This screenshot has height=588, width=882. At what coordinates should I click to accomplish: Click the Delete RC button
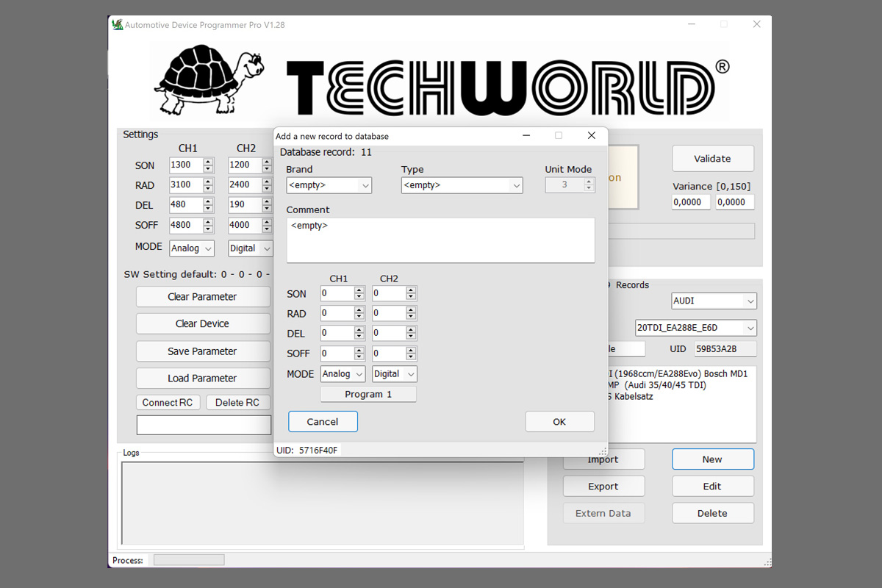click(237, 403)
